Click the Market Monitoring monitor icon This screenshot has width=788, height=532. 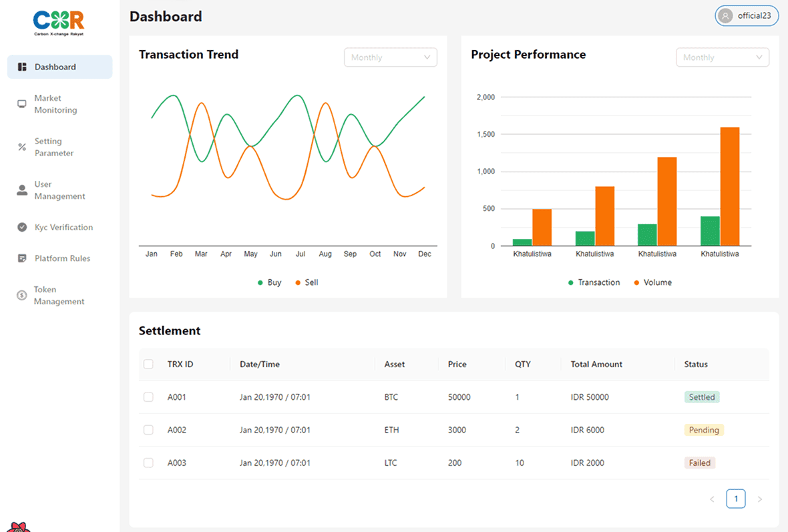[21, 104]
